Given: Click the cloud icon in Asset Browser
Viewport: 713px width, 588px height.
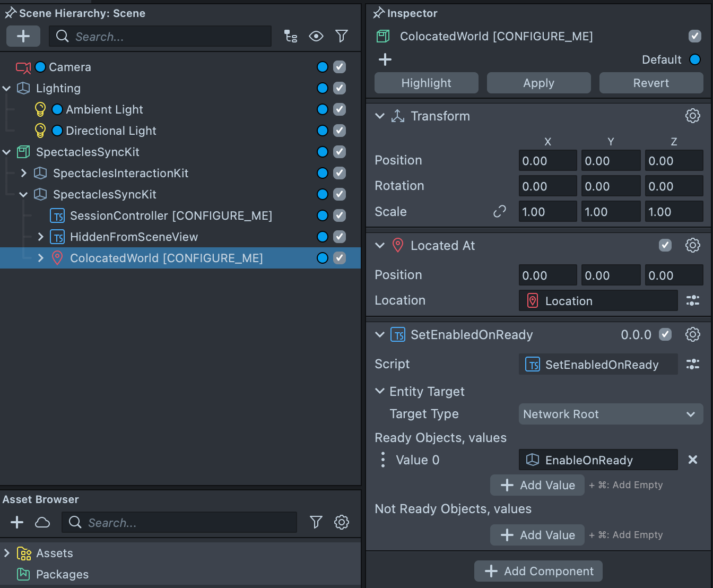Looking at the screenshot, I should pos(42,522).
